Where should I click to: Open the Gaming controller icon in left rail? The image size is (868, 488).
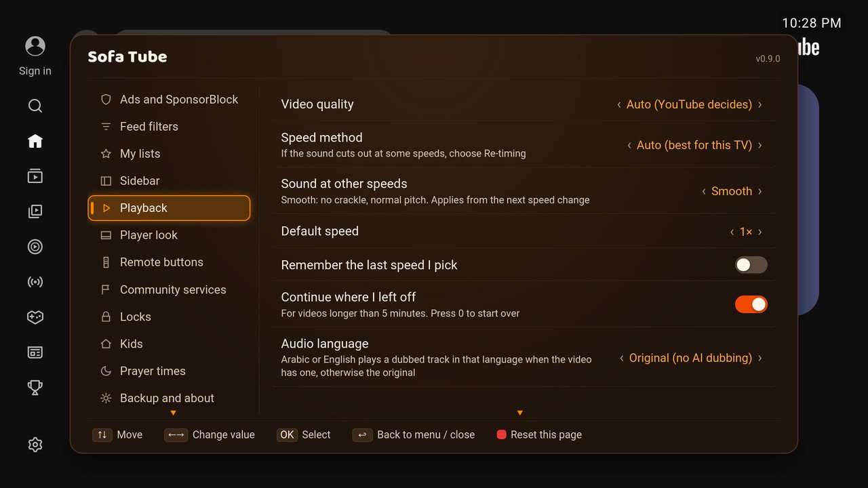pos(35,317)
